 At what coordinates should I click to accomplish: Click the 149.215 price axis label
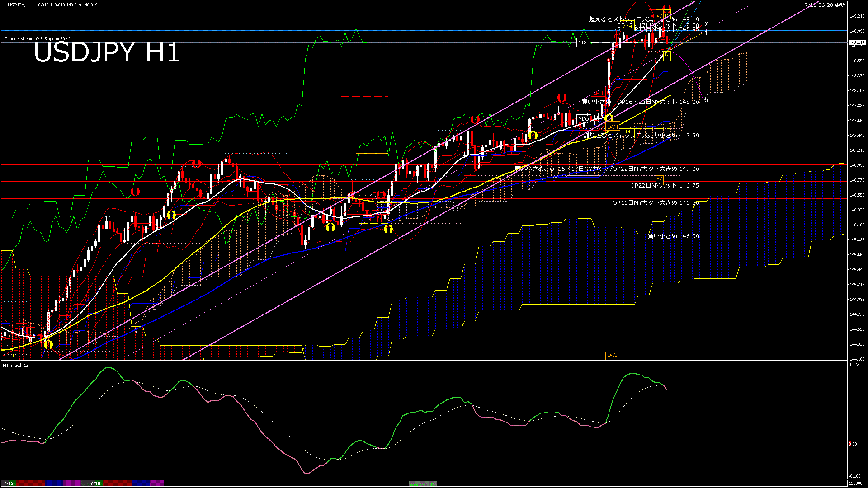pyautogui.click(x=857, y=16)
